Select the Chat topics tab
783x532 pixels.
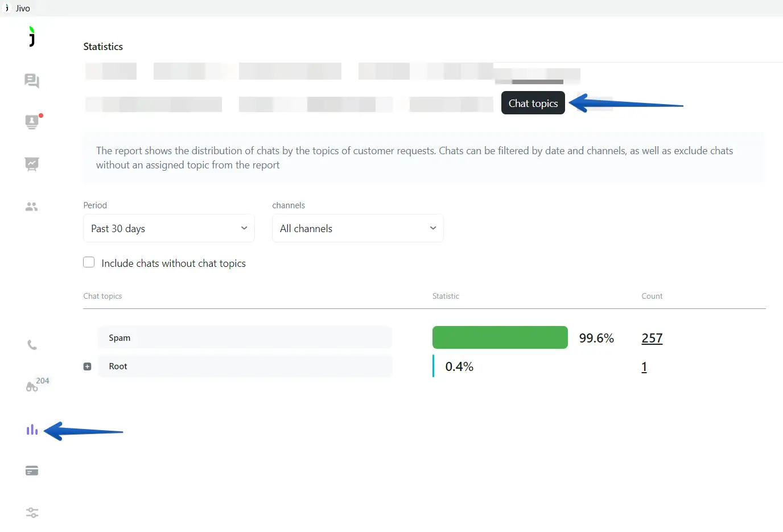coord(533,103)
